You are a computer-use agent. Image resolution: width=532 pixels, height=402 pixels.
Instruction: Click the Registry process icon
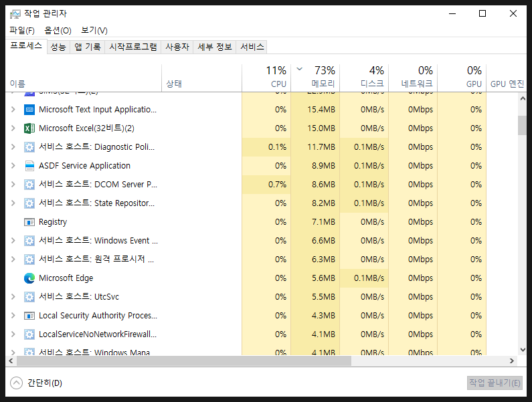point(29,222)
